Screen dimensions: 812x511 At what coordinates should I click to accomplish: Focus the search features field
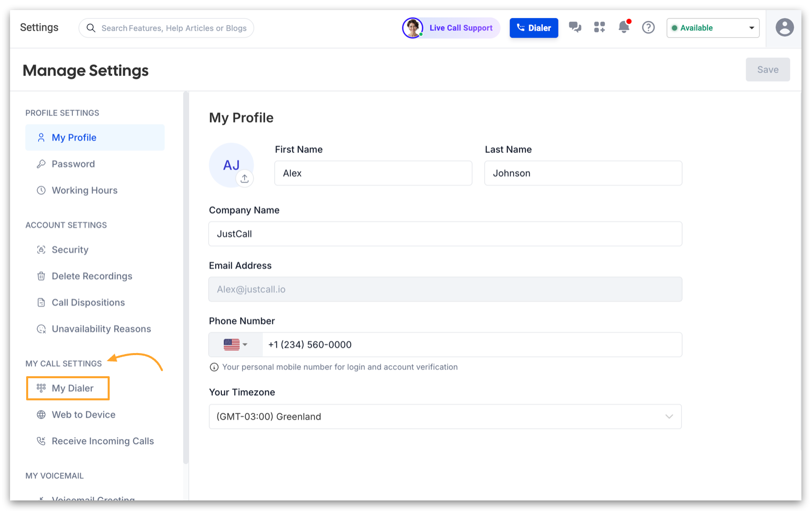[x=166, y=28]
